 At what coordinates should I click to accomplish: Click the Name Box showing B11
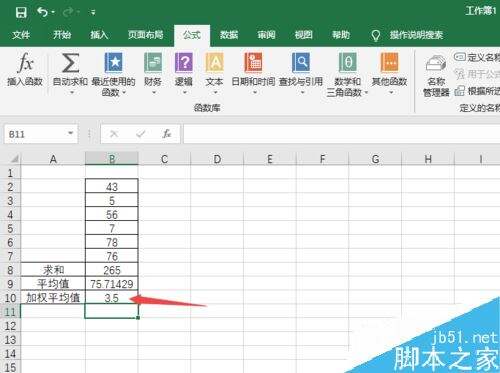click(x=35, y=134)
